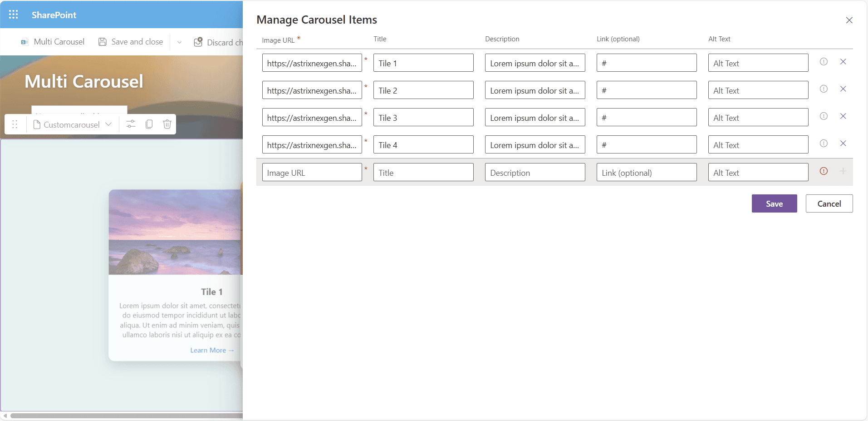Viewport: 868px width, 421px height.
Task: Remove the Tile 1 carousel row
Action: click(x=843, y=62)
